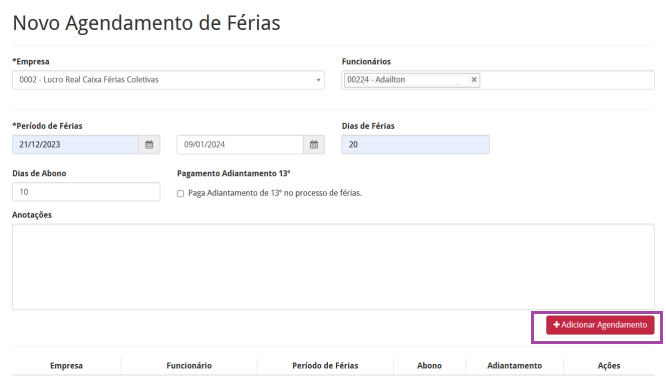Click the Adiantamento column header
Image resolution: width=666 pixels, height=385 pixels.
(514, 365)
